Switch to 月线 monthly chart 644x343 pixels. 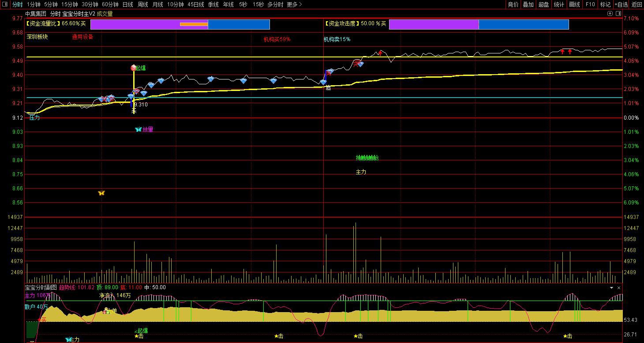click(x=157, y=4)
